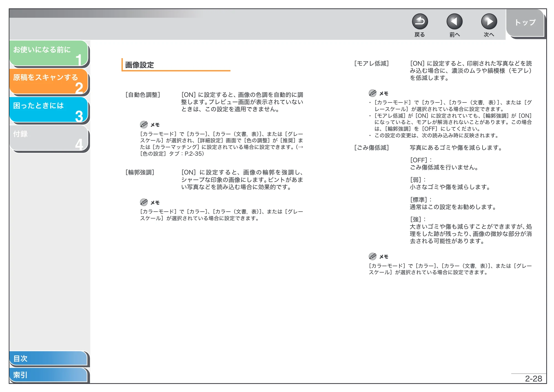Open the 索引 index button
Image resolution: width=554 pixels, height=392 pixels.
pos(48,375)
